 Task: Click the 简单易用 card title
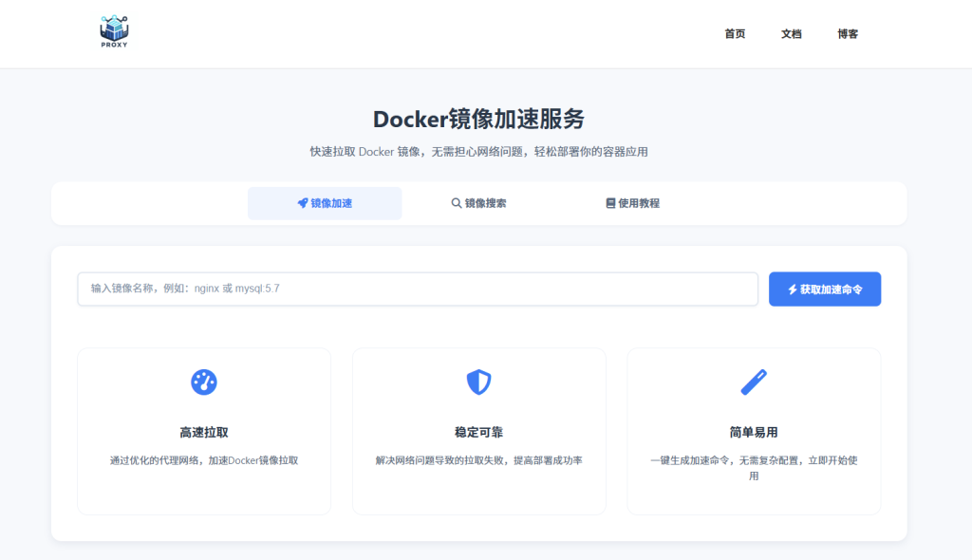tap(754, 432)
